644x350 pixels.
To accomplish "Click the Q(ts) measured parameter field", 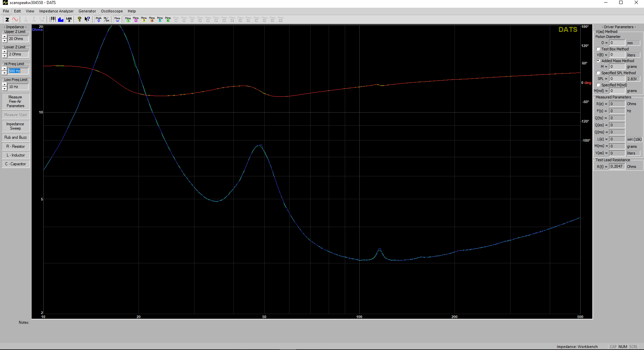I will coord(617,118).
